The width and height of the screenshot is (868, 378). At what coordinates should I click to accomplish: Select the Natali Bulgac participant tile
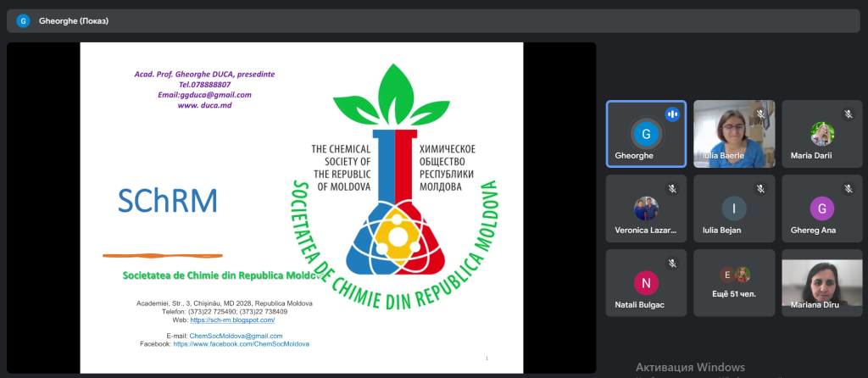(646, 283)
